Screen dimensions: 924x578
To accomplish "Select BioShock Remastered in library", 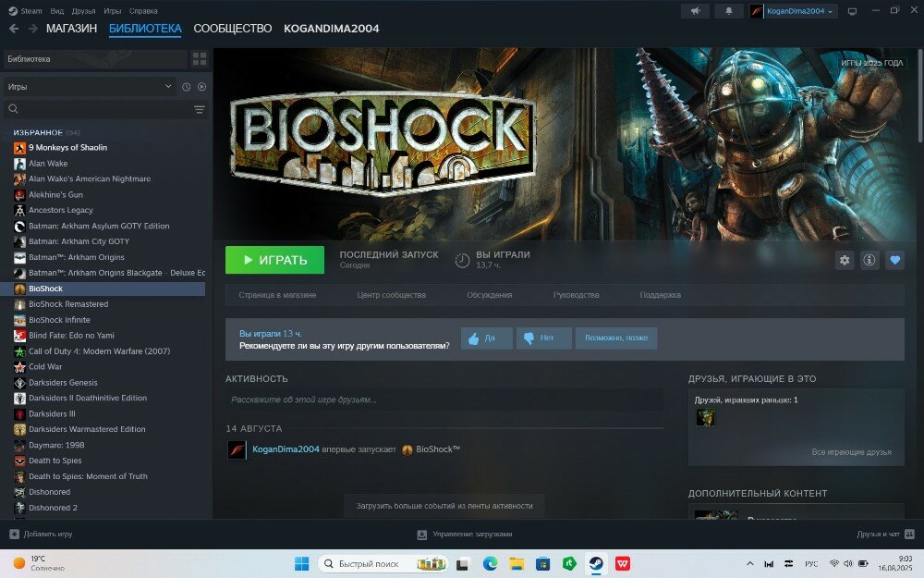I will (x=68, y=304).
